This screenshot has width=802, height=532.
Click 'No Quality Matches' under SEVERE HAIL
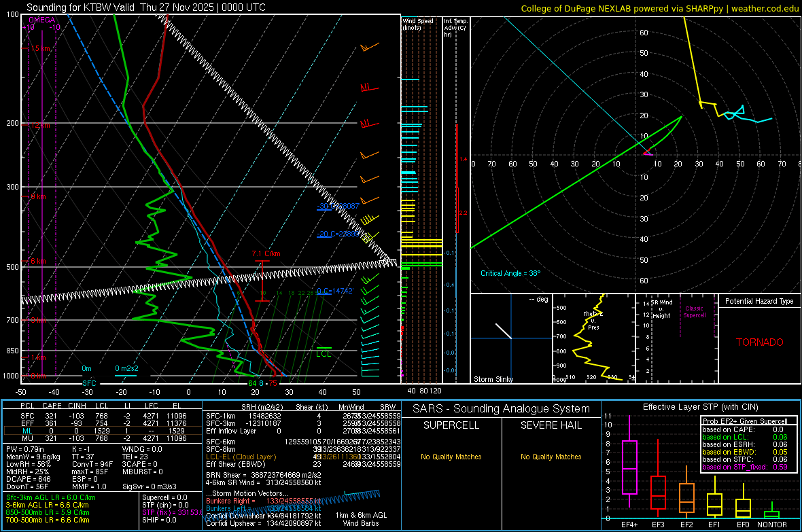[x=551, y=457]
